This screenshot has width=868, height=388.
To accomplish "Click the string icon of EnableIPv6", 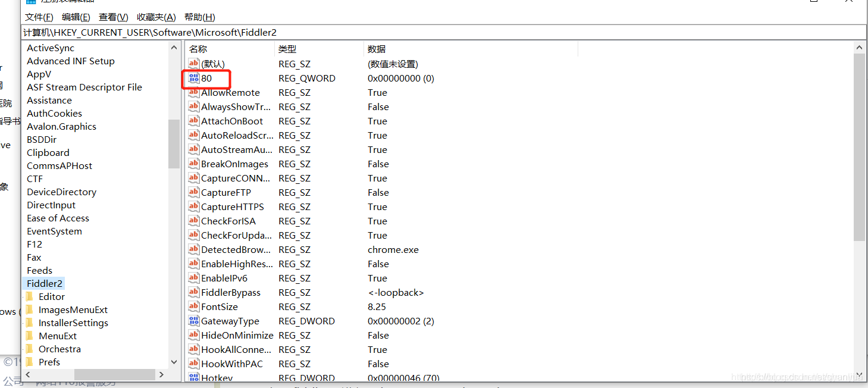I will (x=193, y=278).
